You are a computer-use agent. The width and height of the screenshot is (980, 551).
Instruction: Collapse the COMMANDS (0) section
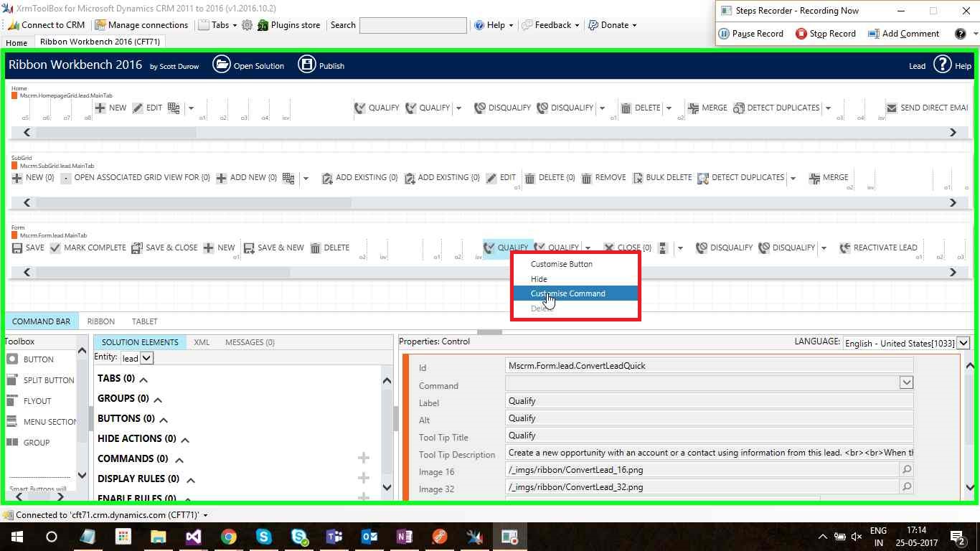click(179, 460)
